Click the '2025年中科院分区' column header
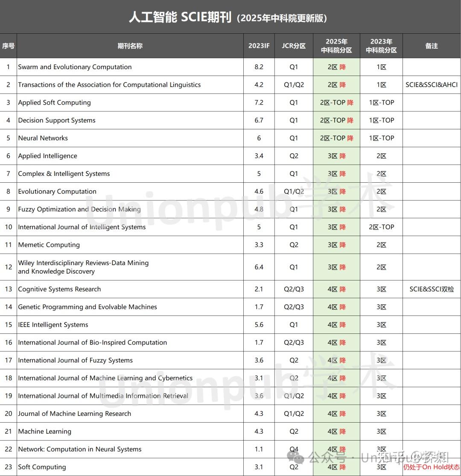 336,46
